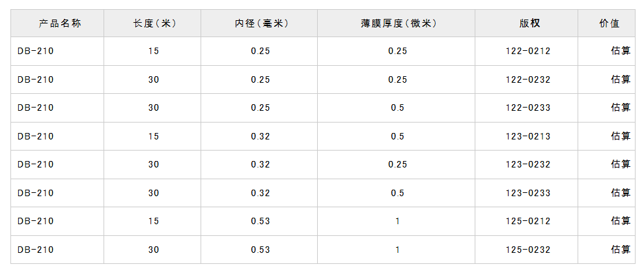644x277 pixels.
Task: Click part number cell 123-0233
Action: tap(528, 193)
